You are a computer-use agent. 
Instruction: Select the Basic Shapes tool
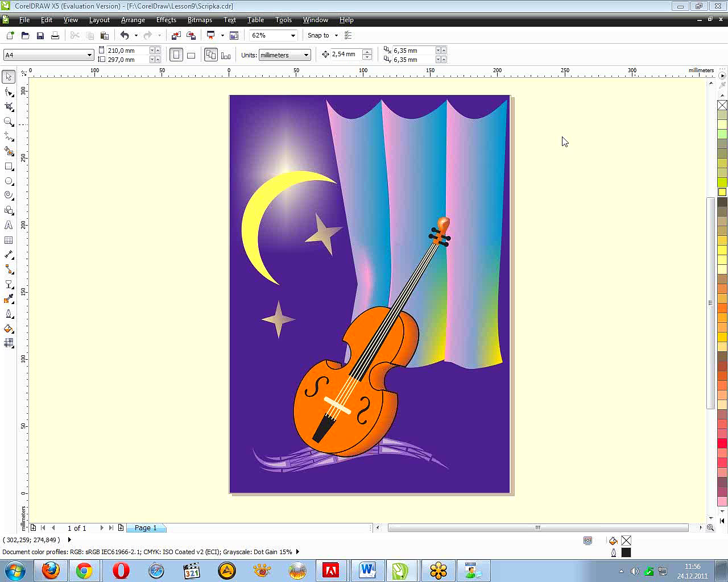point(9,210)
